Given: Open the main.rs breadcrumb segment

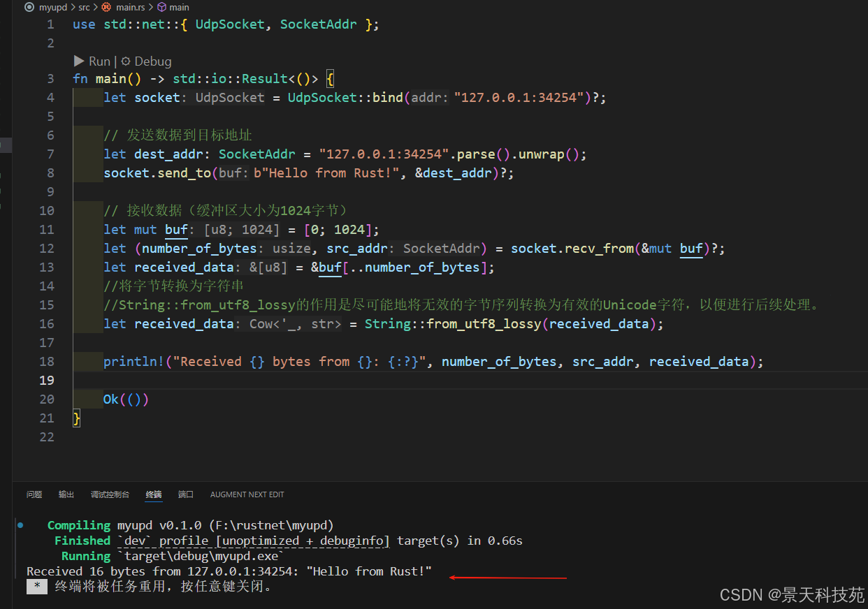Looking at the screenshot, I should [x=130, y=7].
